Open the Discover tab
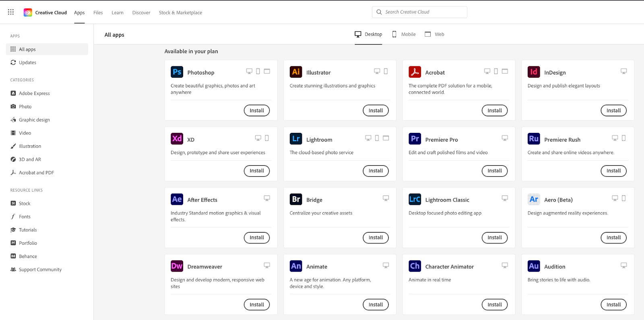644x320 pixels. (x=141, y=13)
